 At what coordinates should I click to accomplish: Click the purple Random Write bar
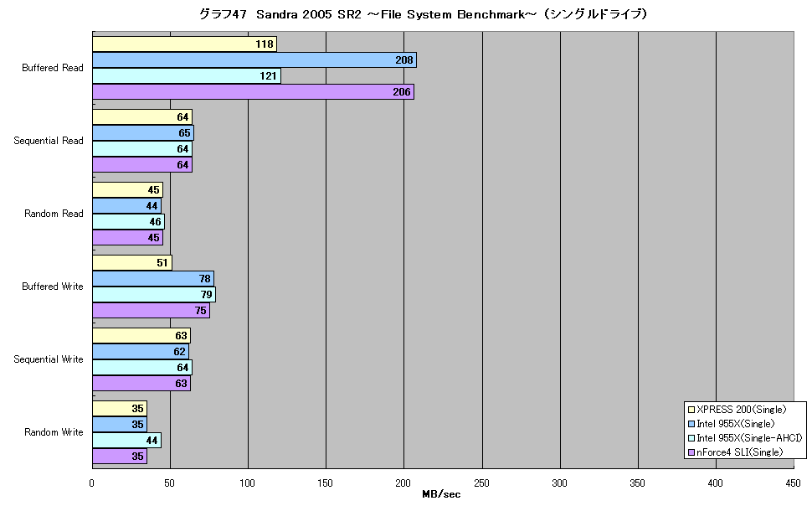click(x=120, y=457)
